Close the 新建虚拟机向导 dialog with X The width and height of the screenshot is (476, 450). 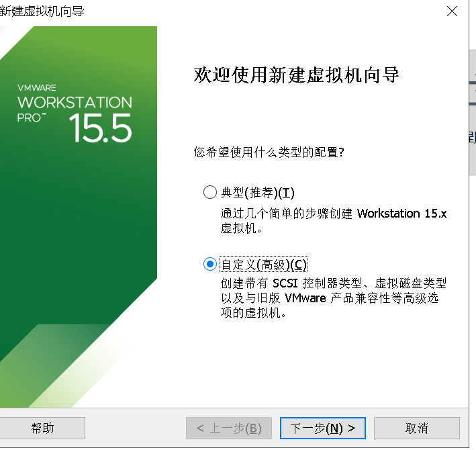[x=452, y=11]
